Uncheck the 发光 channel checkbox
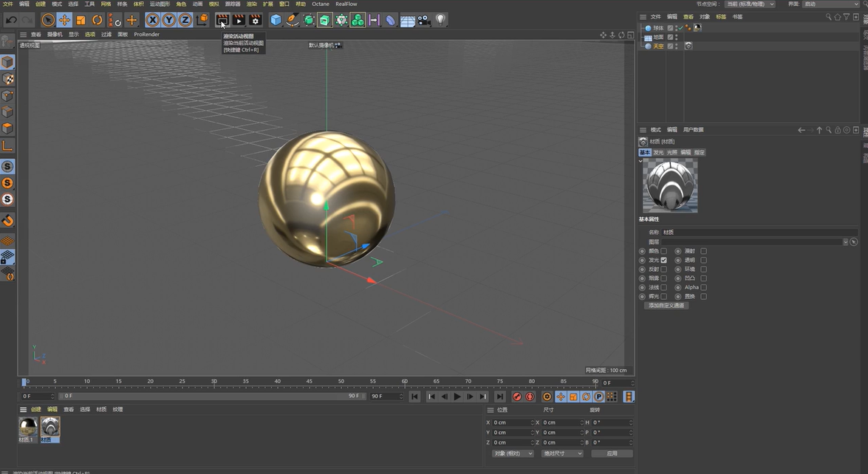This screenshot has width=868, height=474. pyautogui.click(x=663, y=260)
